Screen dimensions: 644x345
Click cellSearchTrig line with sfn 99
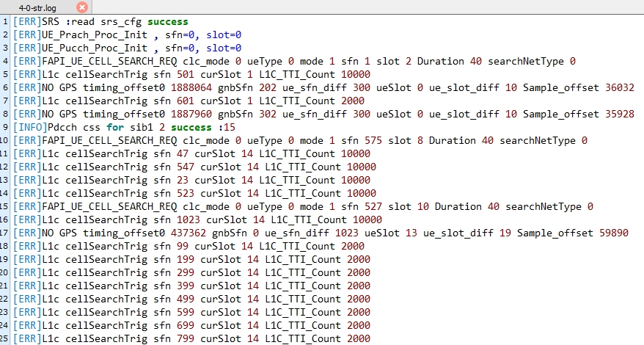pos(189,246)
